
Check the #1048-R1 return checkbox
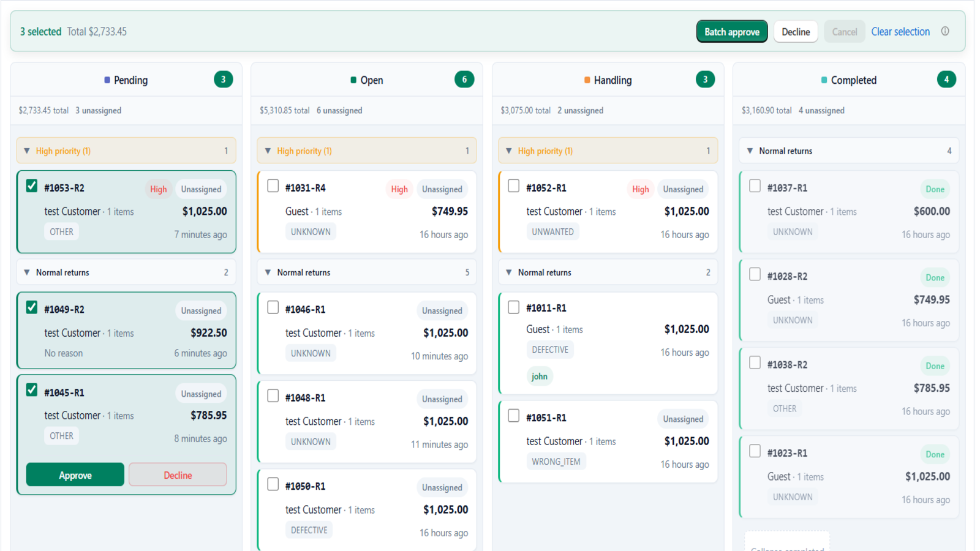tap(273, 396)
